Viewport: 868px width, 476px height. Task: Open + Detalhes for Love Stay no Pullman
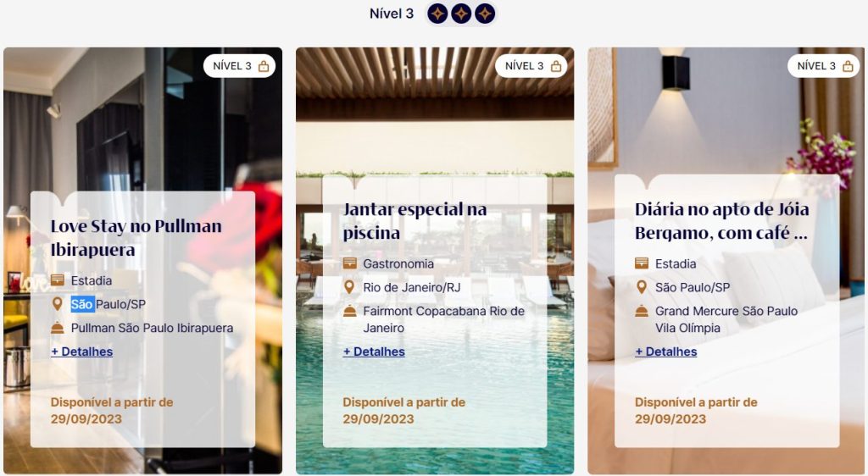(x=82, y=351)
